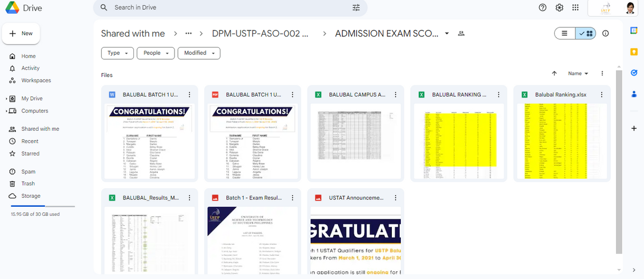Select BALUBAL_Results spreadsheet thumbnail
The width and height of the screenshot is (644, 279).
[149, 240]
